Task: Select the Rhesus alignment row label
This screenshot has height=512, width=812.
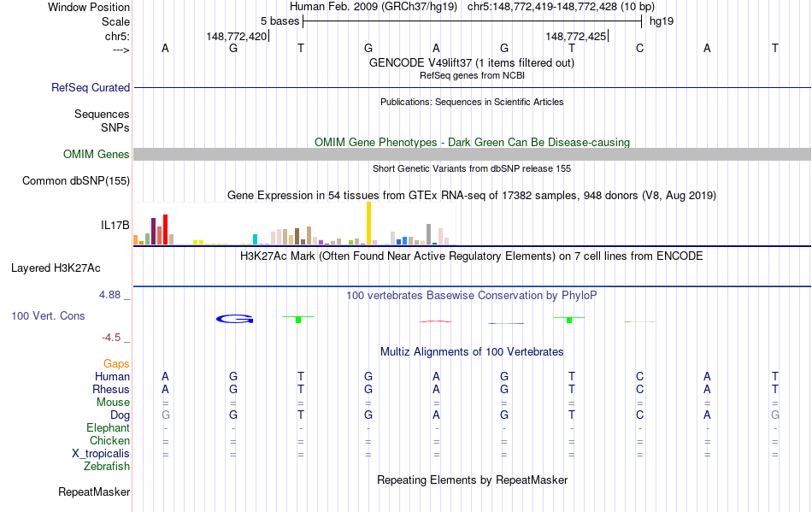Action: coord(111,389)
